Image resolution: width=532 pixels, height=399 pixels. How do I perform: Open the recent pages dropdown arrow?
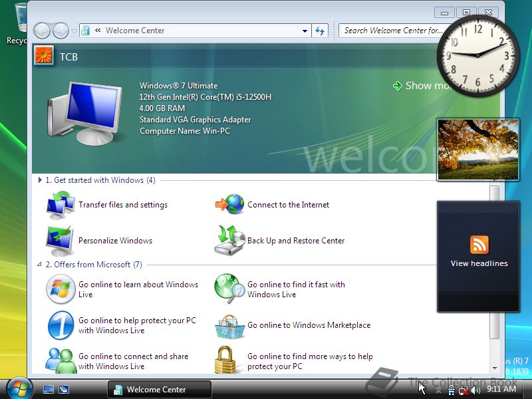pyautogui.click(x=74, y=31)
